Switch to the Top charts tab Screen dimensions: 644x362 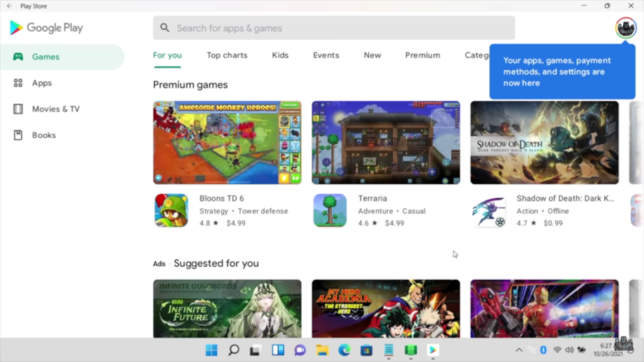point(227,55)
